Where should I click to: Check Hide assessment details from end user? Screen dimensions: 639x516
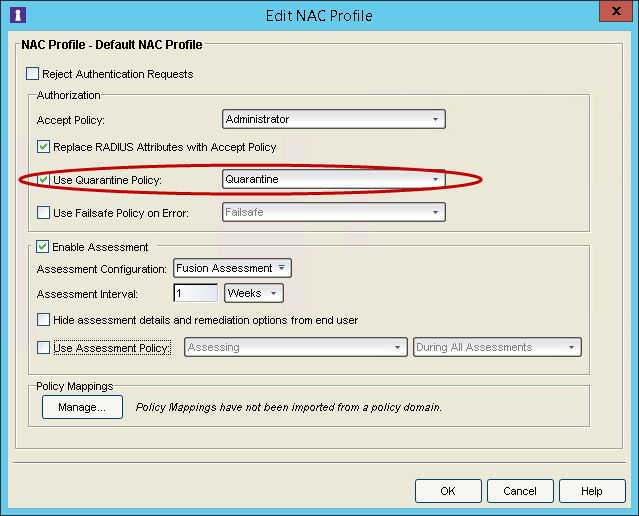click(43, 320)
